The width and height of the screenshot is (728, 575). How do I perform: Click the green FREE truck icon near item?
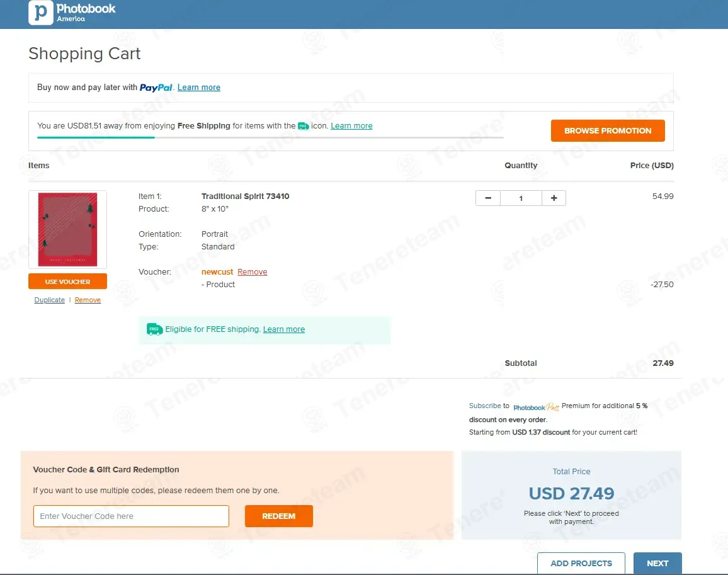click(x=154, y=329)
